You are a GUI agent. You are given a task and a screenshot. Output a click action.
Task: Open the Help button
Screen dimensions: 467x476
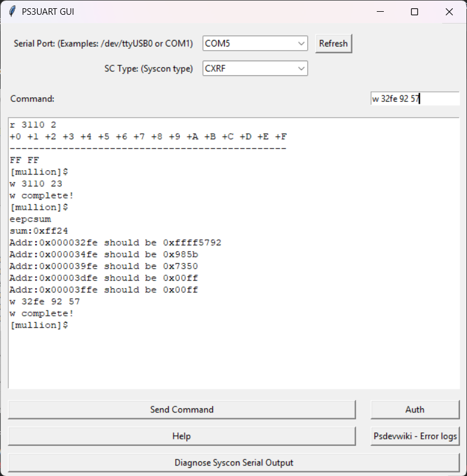coord(182,437)
